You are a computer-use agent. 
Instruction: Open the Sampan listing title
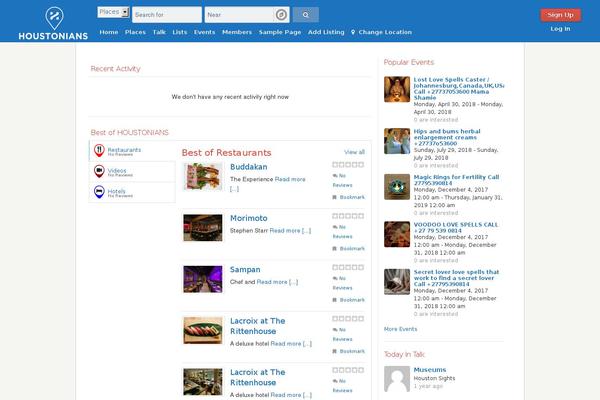click(x=245, y=269)
